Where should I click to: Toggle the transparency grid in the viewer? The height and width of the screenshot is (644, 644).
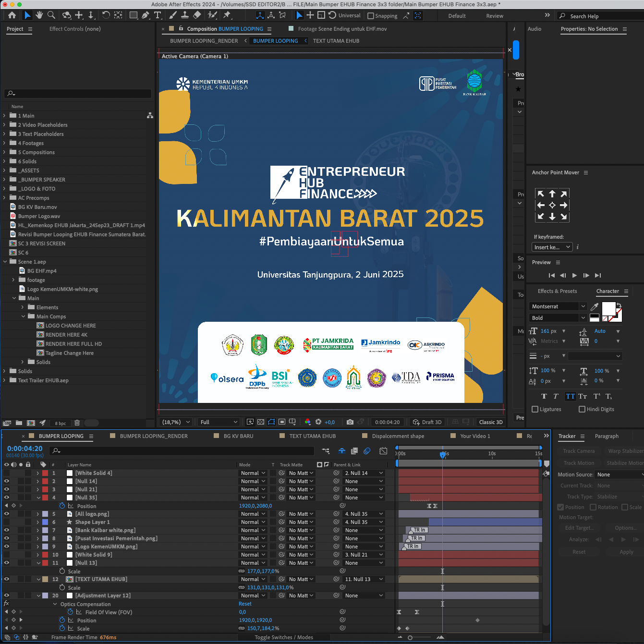[x=261, y=422]
